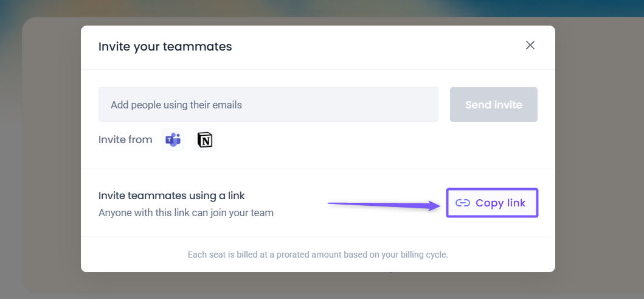Close the invite teammates dialog

point(530,45)
